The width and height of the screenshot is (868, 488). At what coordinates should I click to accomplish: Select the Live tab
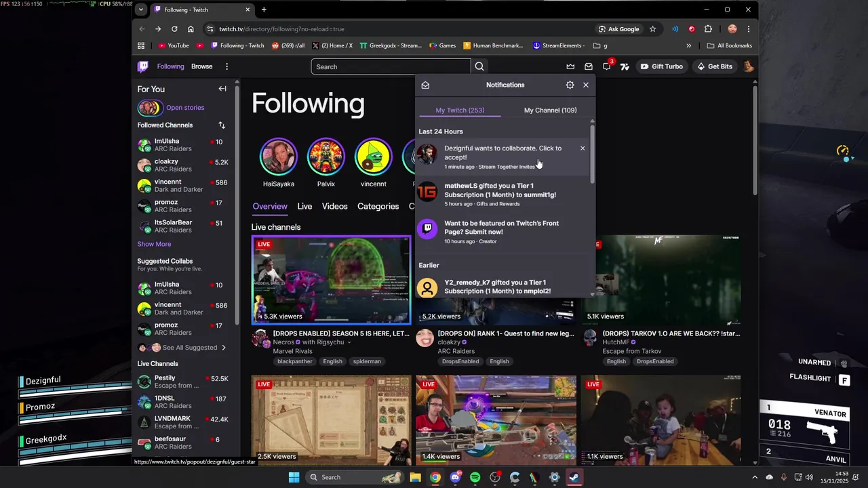(x=304, y=206)
